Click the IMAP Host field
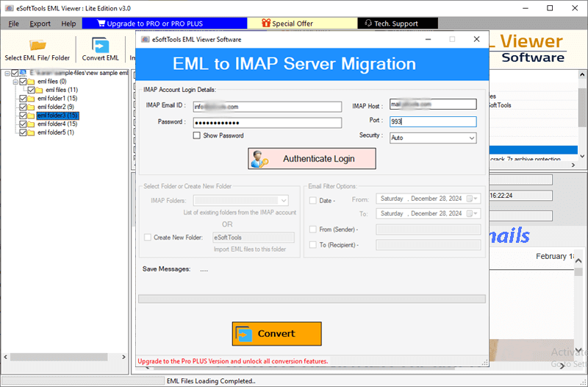The width and height of the screenshot is (588, 387). tap(433, 104)
